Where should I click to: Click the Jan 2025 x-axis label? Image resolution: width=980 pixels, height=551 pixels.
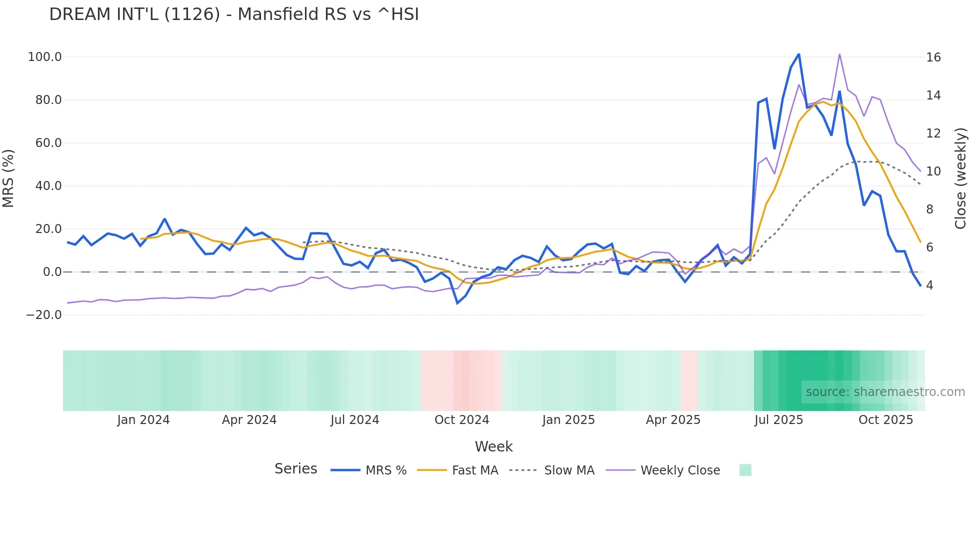coord(568,420)
